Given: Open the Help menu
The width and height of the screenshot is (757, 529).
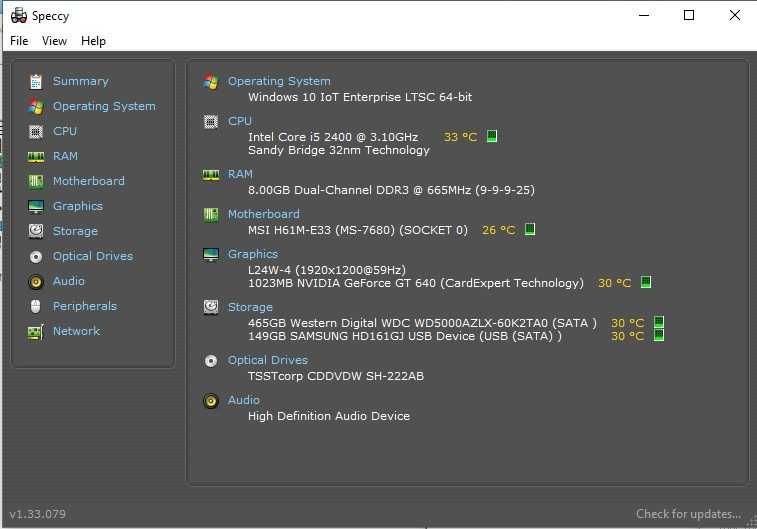Looking at the screenshot, I should click(x=93, y=41).
